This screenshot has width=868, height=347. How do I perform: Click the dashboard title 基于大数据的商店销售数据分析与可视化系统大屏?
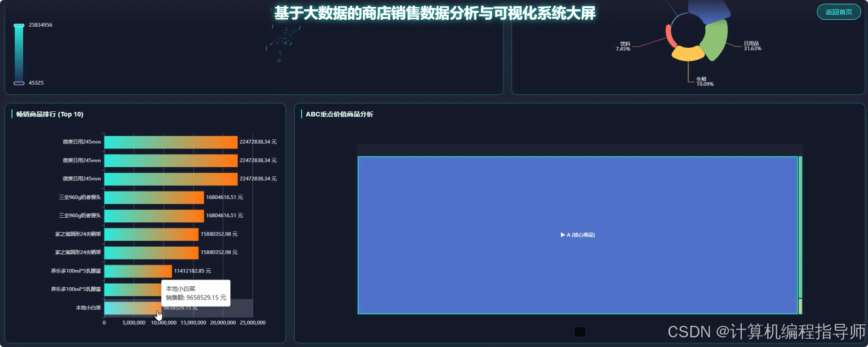point(435,13)
